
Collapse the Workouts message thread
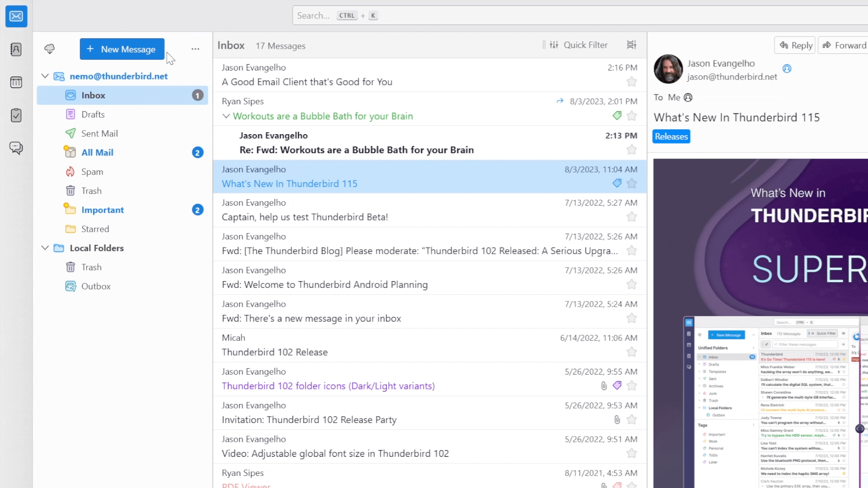pos(226,116)
